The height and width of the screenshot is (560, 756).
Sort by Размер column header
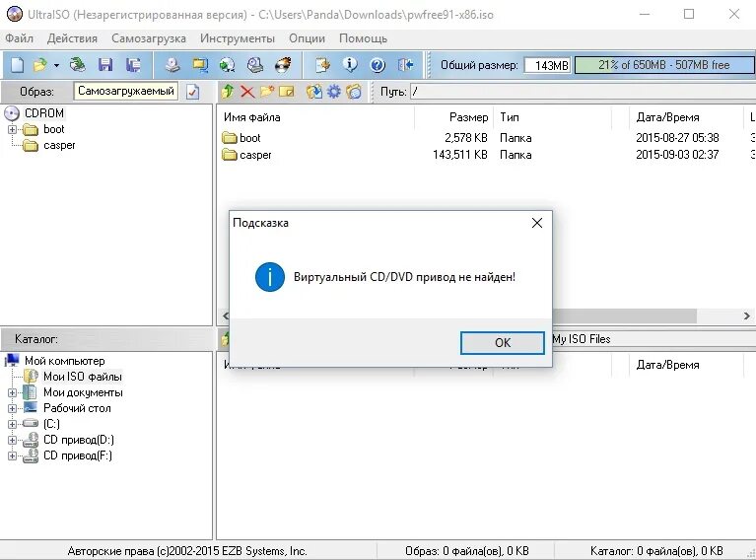[x=454, y=117]
